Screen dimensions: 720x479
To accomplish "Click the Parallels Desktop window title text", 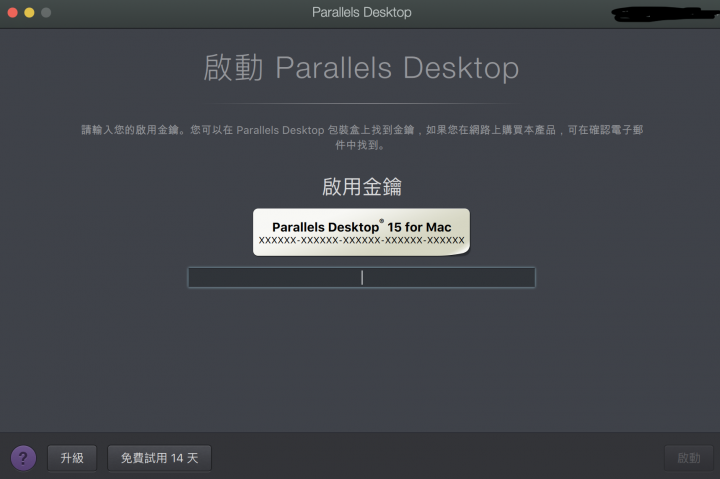I will pos(362,12).
